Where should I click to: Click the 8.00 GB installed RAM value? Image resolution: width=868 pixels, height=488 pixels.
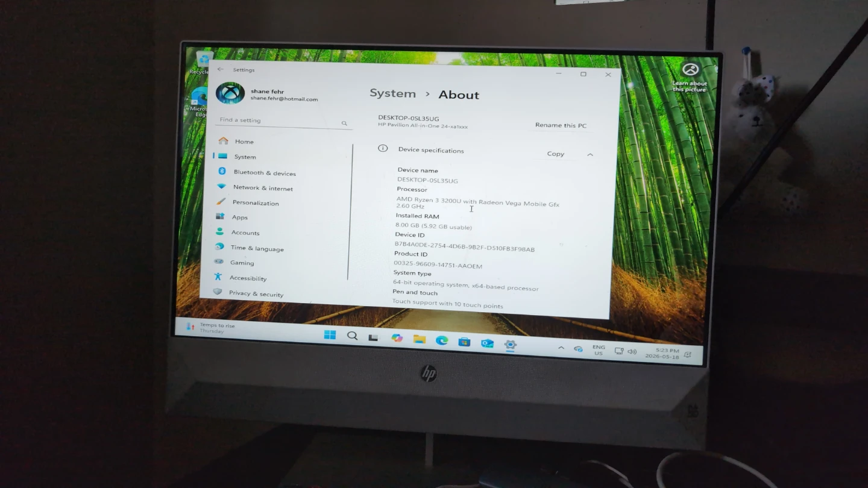[433, 226]
